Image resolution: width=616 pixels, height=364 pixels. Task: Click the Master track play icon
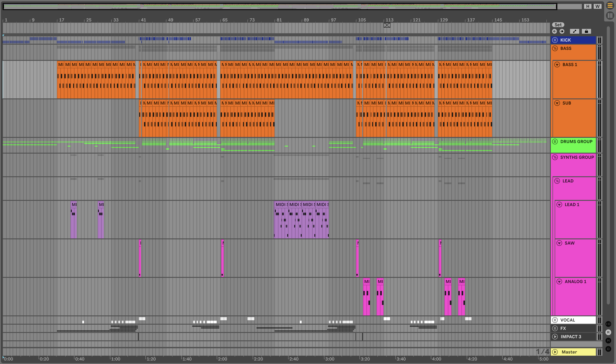point(555,352)
